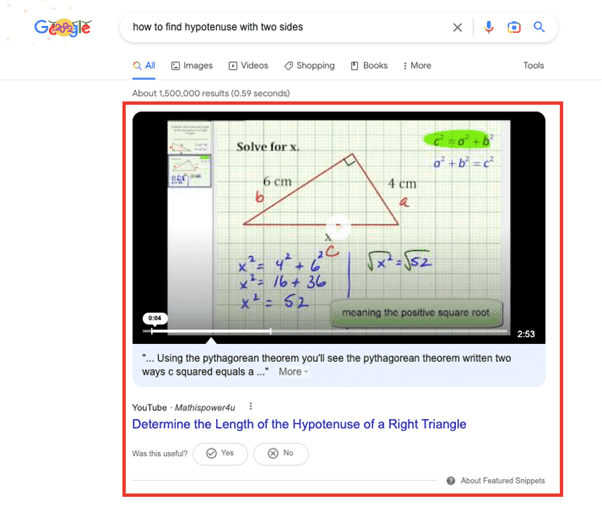Image resolution: width=602 pixels, height=507 pixels.
Task: Expand the More tabs menu
Action: coord(417,66)
